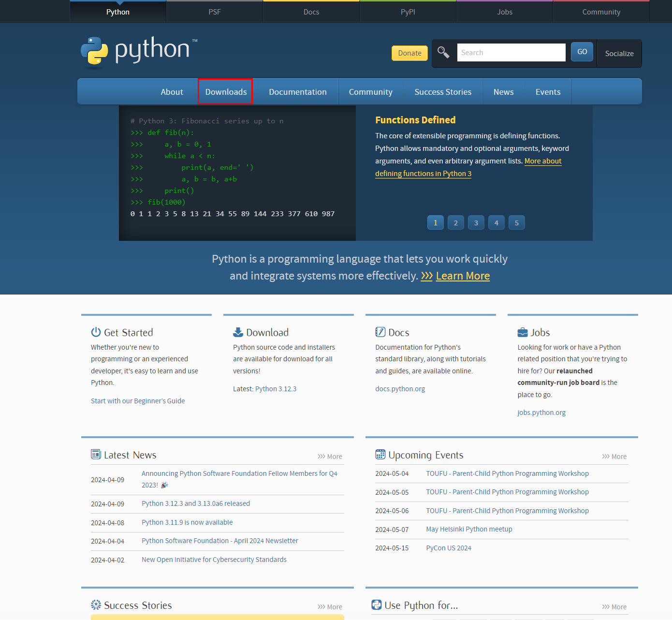The height and width of the screenshot is (620, 672).
Task: Select slide 5 in code carousel
Action: pos(517,223)
